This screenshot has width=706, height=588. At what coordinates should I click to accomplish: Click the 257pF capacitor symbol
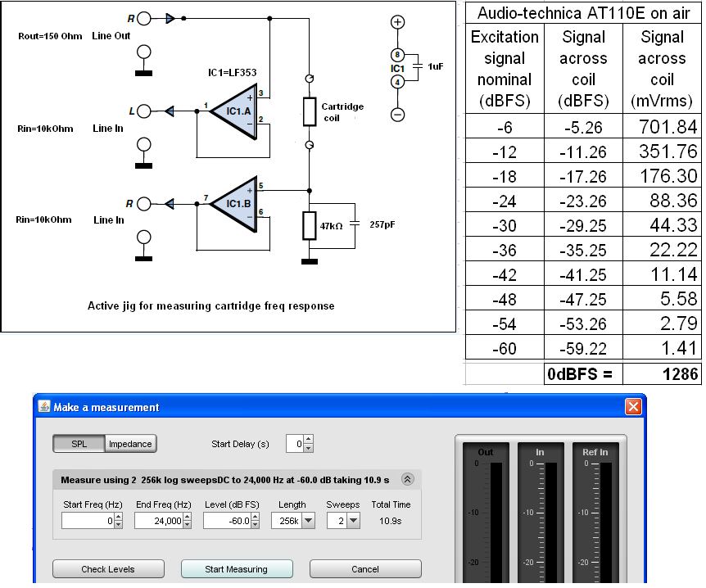[355, 224]
